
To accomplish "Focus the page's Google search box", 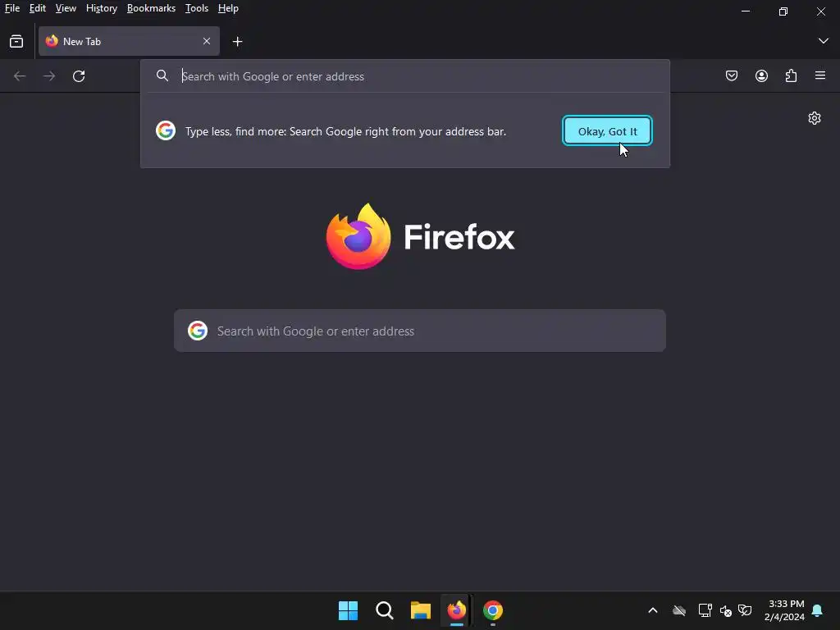I will (420, 331).
